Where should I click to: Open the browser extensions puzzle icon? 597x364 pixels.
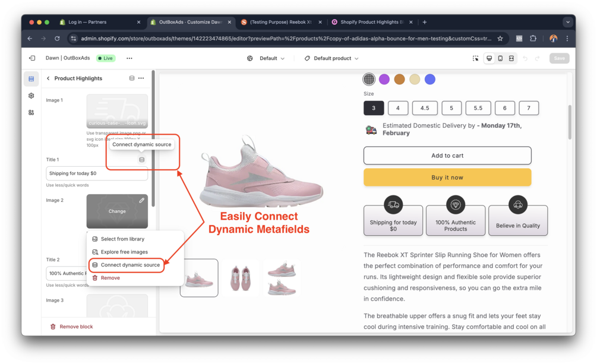pos(533,39)
